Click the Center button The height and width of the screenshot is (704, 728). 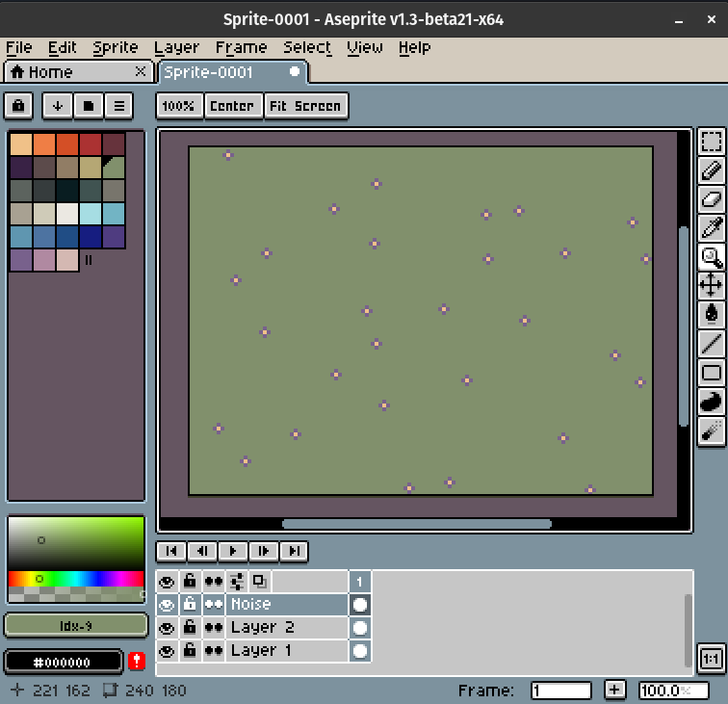[232, 106]
